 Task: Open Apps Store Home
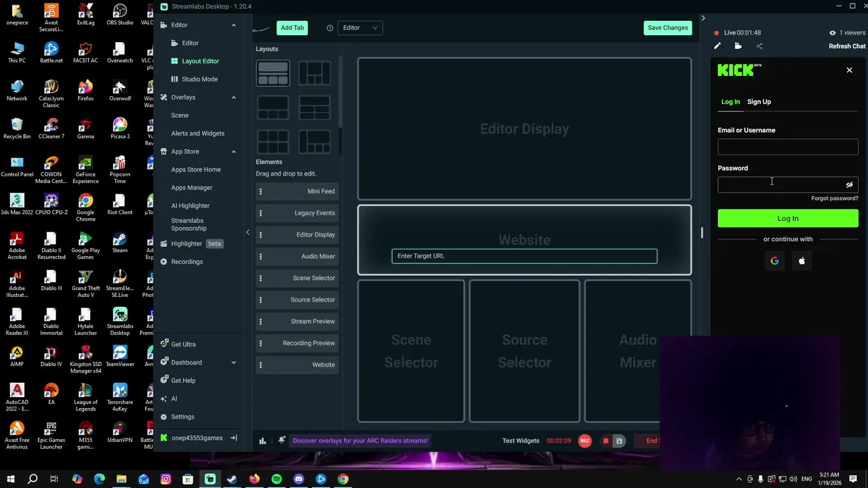click(196, 169)
